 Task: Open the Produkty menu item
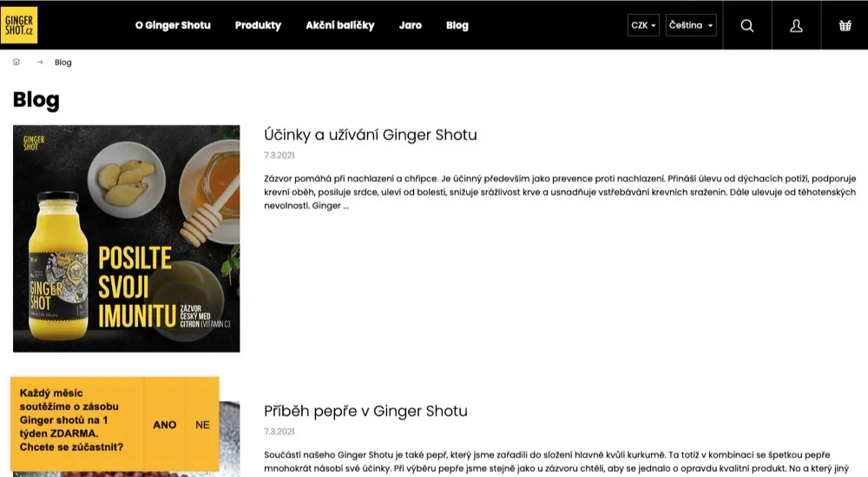point(258,25)
